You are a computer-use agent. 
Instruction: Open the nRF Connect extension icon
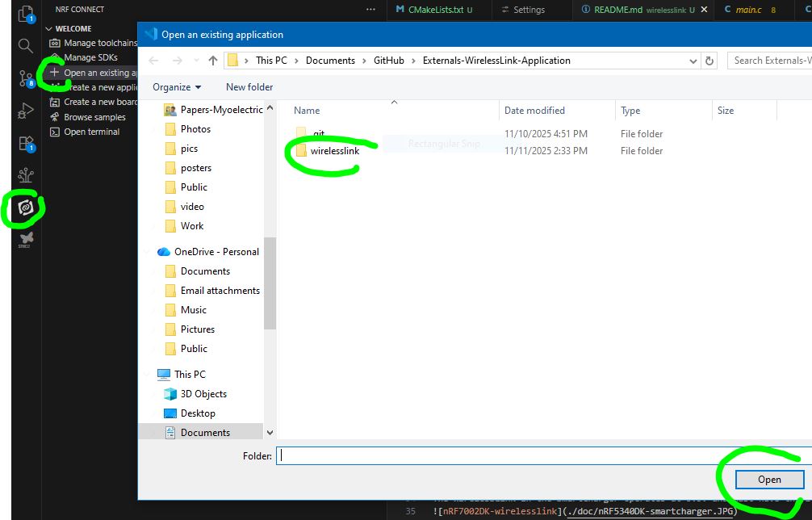(25, 208)
